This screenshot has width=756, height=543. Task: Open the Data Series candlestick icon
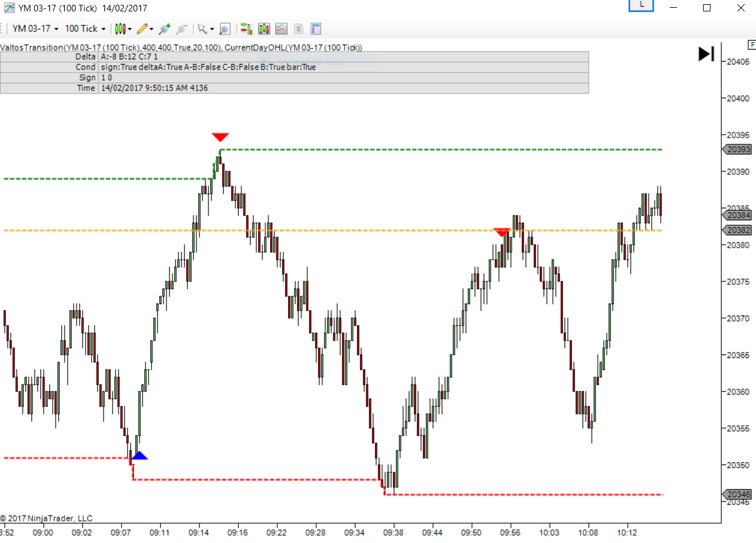pyautogui.click(x=264, y=29)
